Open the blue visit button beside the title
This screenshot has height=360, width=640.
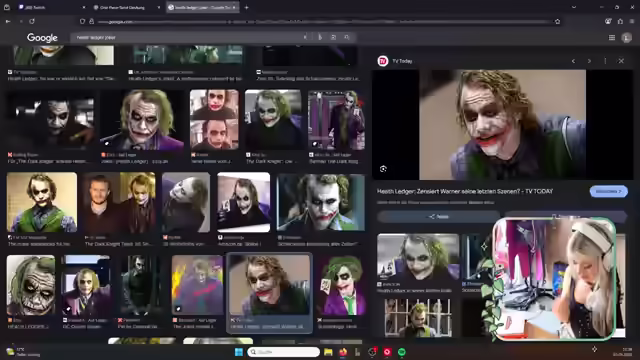(609, 191)
